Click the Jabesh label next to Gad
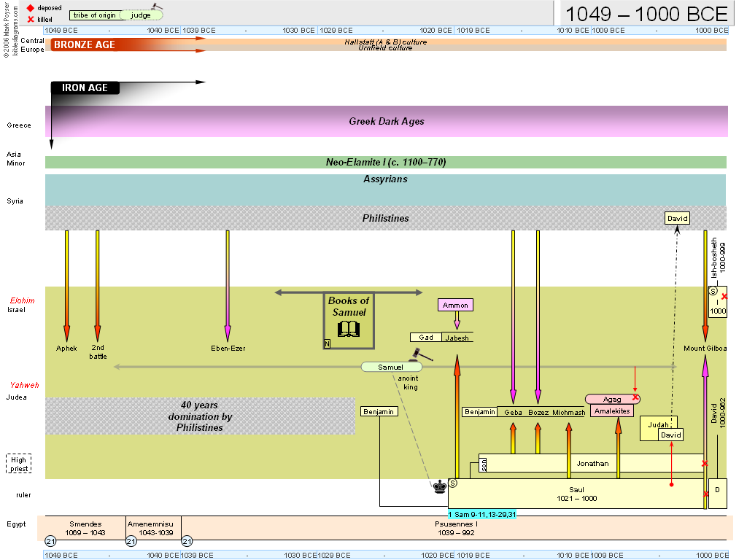Viewport: 747px width, 560px height. [456, 337]
